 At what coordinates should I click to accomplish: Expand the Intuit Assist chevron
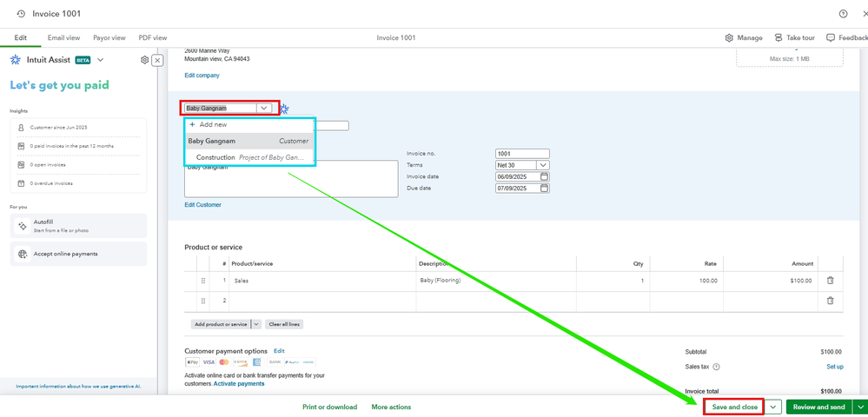[100, 60]
